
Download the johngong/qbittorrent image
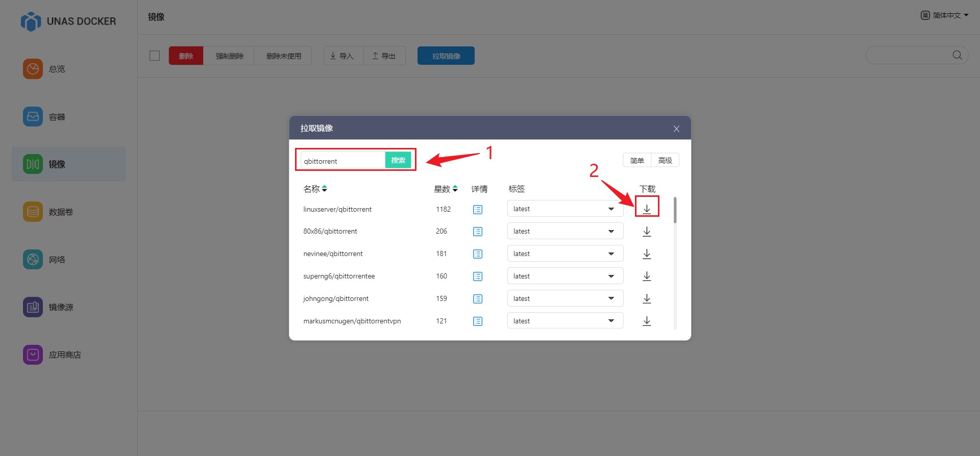click(647, 299)
